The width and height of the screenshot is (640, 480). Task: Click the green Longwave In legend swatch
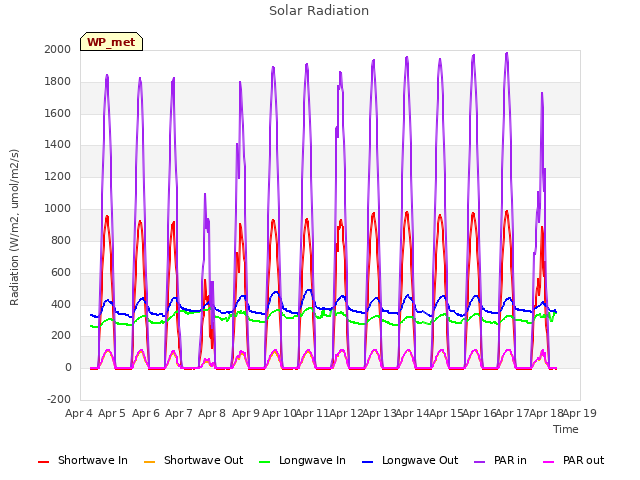pyautogui.click(x=264, y=462)
